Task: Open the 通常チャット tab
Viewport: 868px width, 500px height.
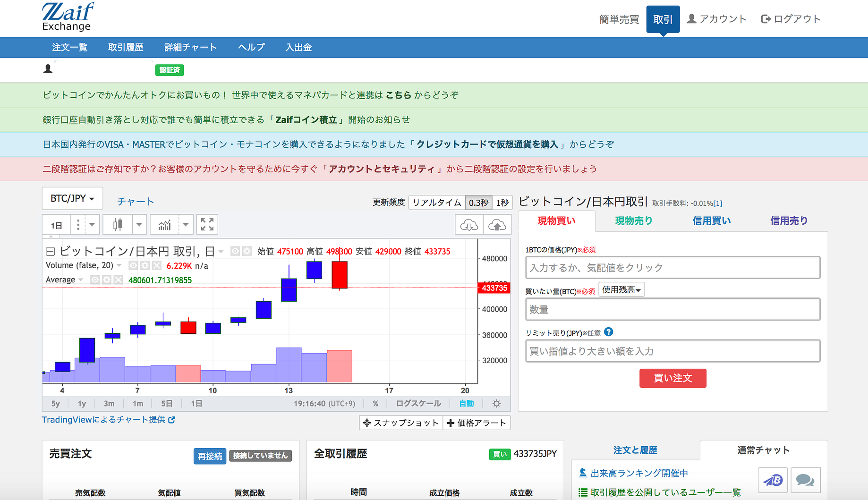Action: click(764, 450)
